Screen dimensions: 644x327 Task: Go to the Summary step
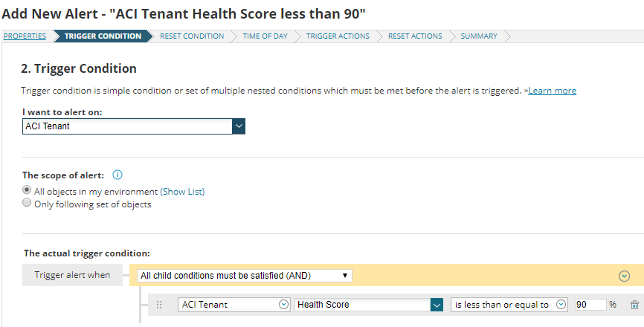click(479, 36)
